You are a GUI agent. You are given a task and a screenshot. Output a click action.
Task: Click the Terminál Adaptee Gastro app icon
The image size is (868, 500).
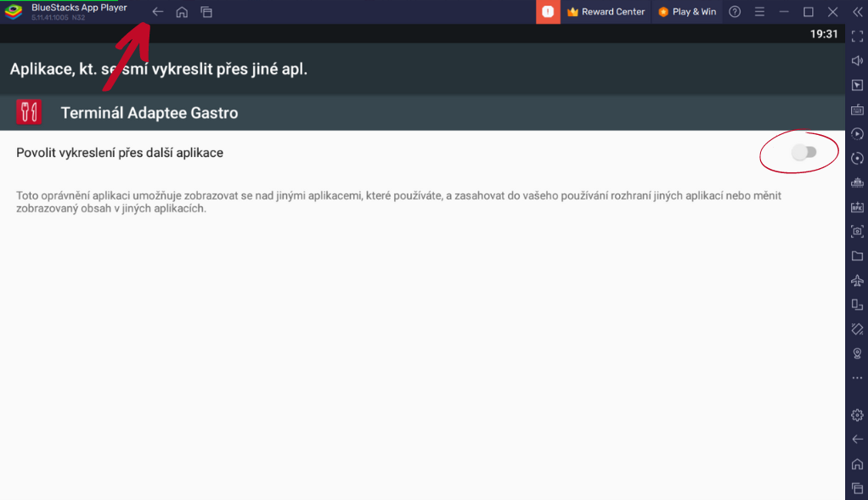click(x=29, y=112)
